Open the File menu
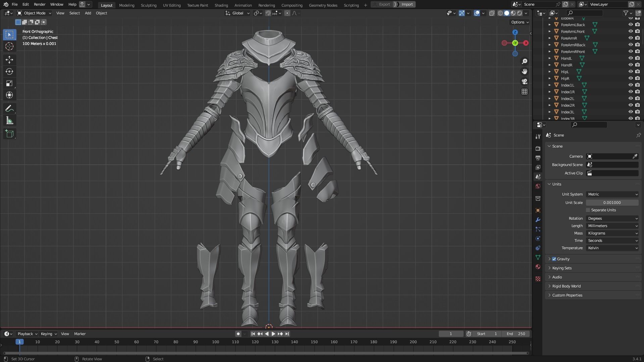Screen dimensions: 644x362 pos(14,4)
